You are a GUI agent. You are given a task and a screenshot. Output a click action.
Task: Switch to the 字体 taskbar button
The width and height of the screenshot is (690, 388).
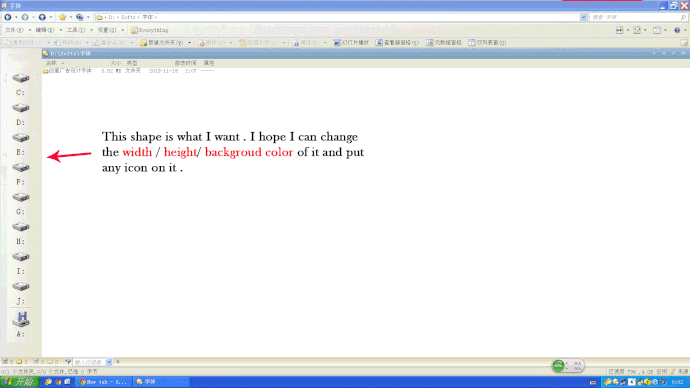click(x=161, y=382)
